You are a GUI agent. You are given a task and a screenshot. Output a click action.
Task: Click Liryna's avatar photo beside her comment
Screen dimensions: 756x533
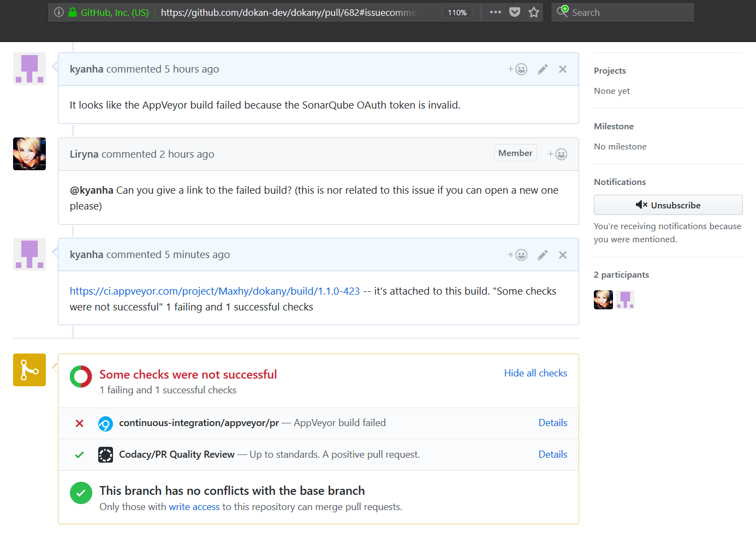click(29, 154)
